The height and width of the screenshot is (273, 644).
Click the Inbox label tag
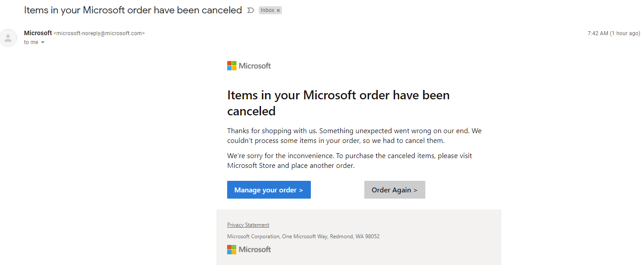click(267, 10)
